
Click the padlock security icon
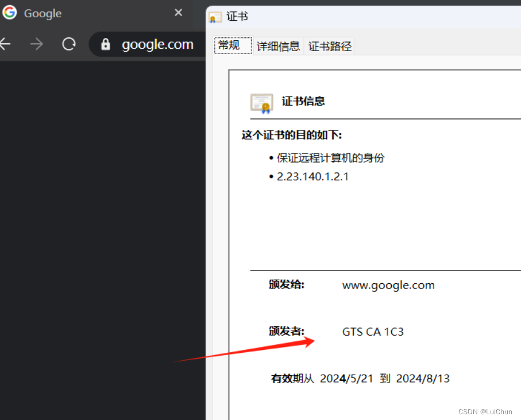pyautogui.click(x=106, y=44)
